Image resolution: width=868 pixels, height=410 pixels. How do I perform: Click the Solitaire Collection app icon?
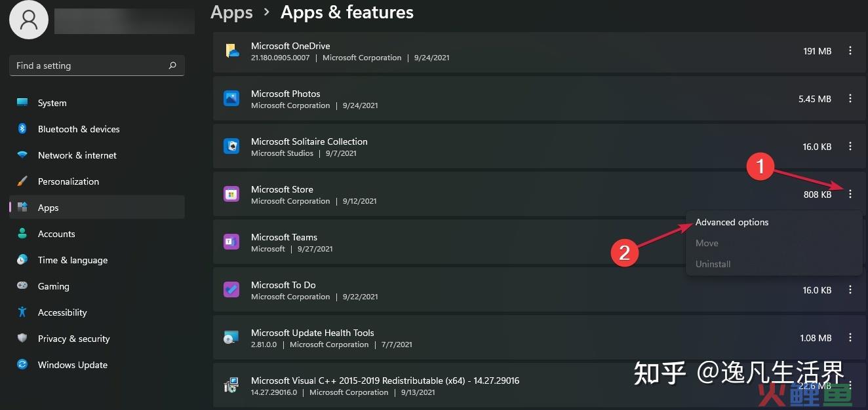(231, 147)
